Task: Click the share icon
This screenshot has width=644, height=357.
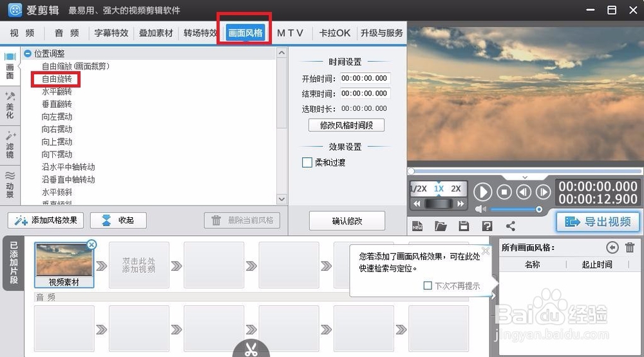Action: 511,226
